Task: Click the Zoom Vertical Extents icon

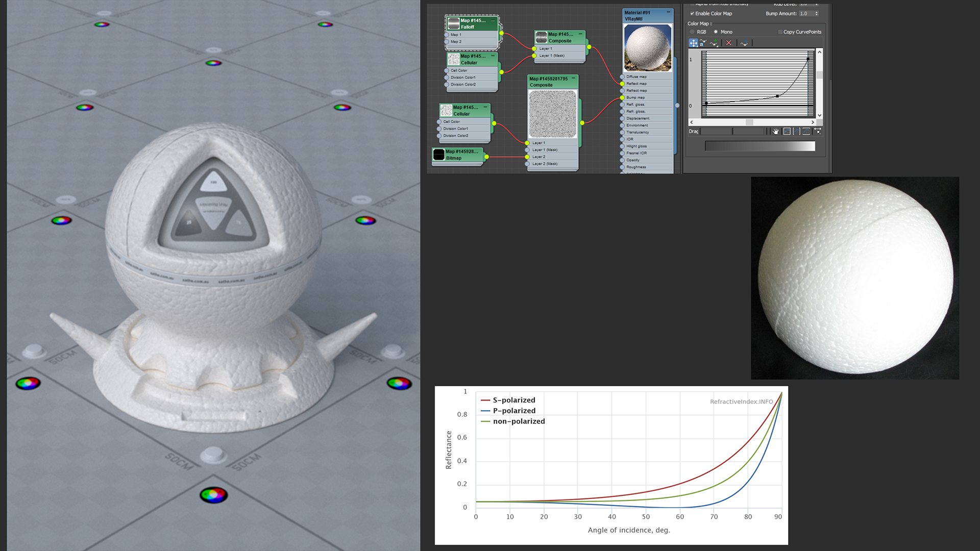Action: pos(806,131)
